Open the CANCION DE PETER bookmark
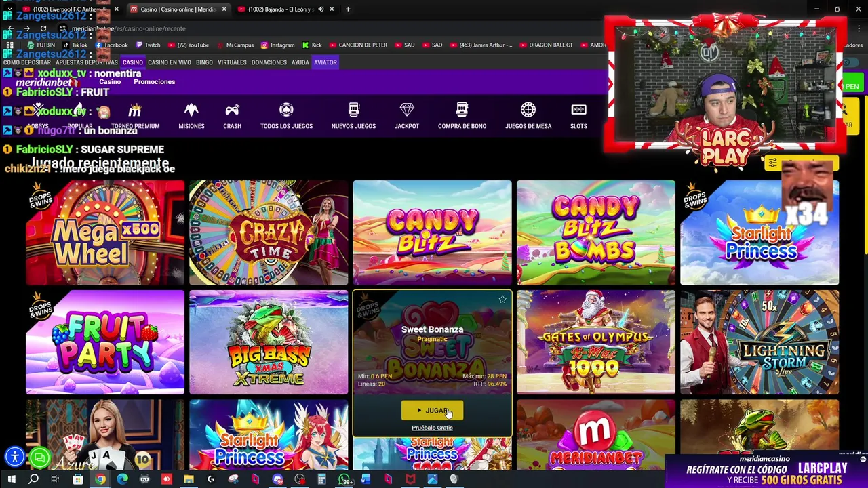This screenshot has width=868, height=488. pos(357,45)
